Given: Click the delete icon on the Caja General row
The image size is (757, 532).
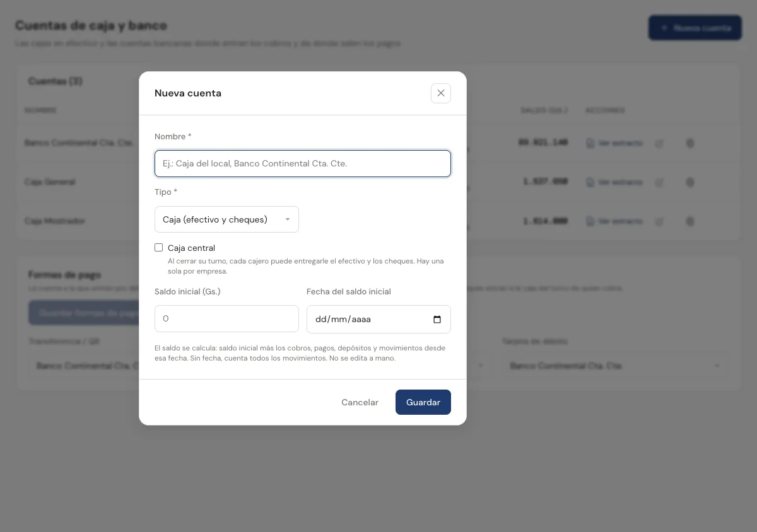Looking at the screenshot, I should click(690, 182).
